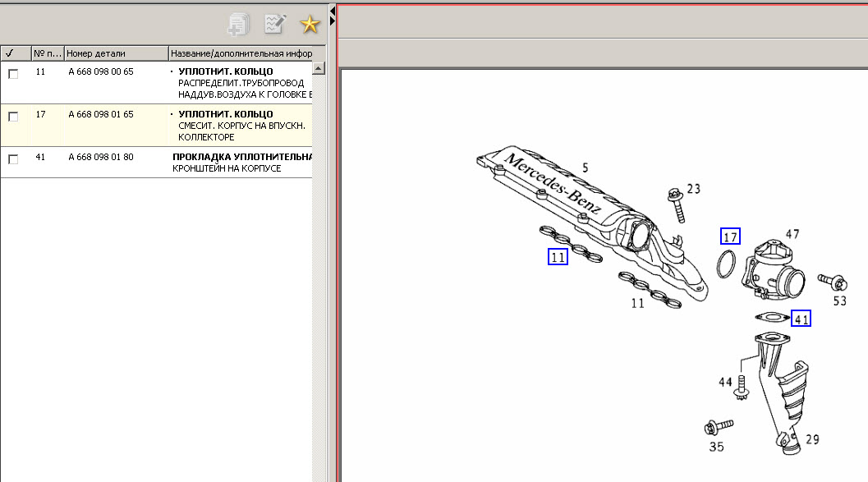Check the box for part number 11

pos(13,74)
